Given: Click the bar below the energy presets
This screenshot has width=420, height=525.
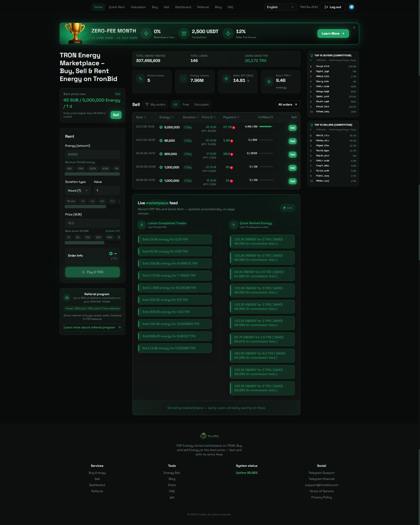Looking at the screenshot, I should point(92,174).
